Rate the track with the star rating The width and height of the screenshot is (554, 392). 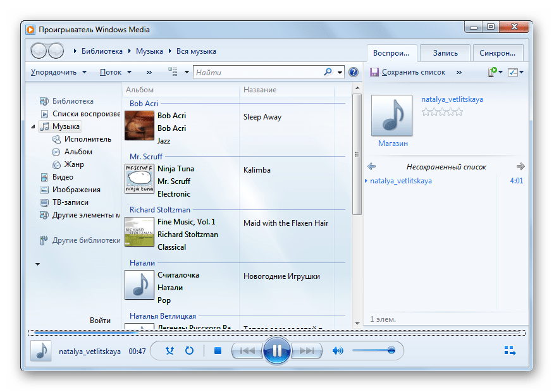tap(442, 113)
